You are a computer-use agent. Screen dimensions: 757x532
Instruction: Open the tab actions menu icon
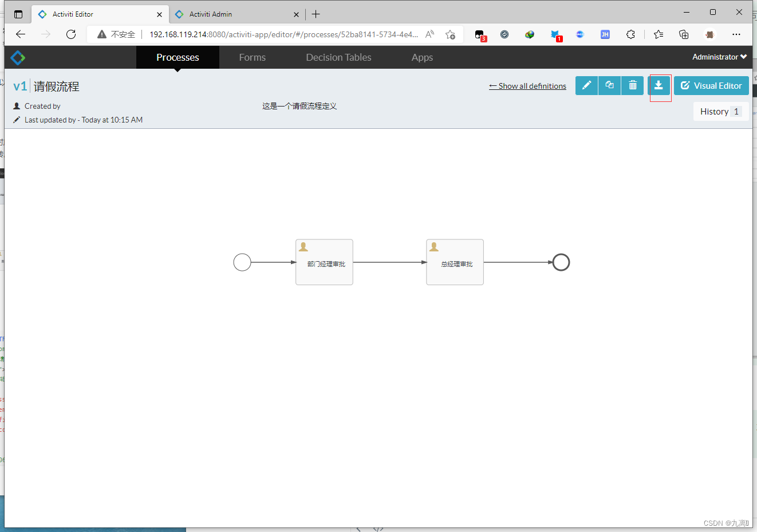(18, 14)
